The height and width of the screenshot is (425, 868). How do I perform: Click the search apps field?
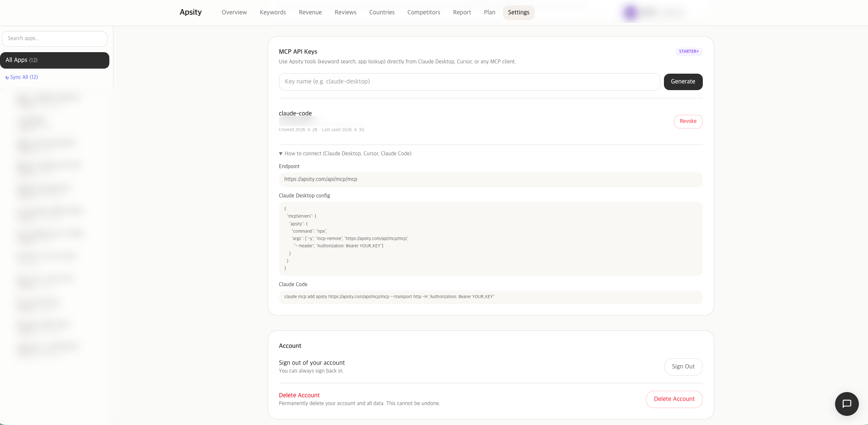54,38
